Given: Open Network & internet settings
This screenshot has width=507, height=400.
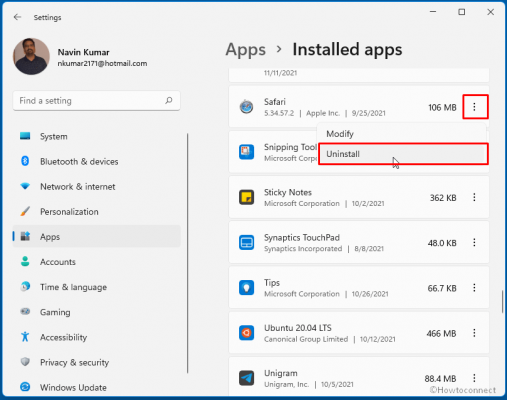Looking at the screenshot, I should tap(97, 186).
